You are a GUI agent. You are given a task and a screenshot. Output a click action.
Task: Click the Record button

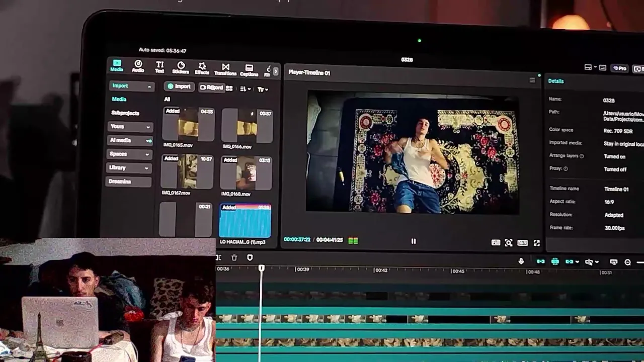click(211, 87)
